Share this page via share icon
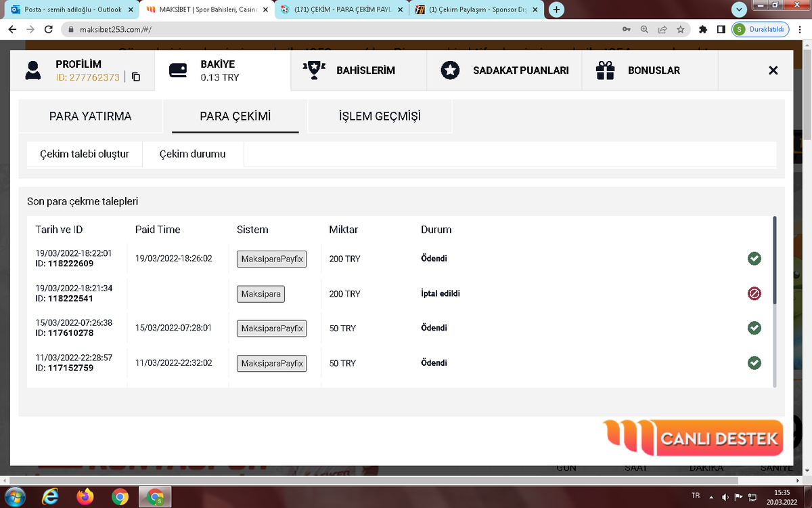Image resolution: width=812 pixels, height=508 pixels. pyautogui.click(x=662, y=30)
